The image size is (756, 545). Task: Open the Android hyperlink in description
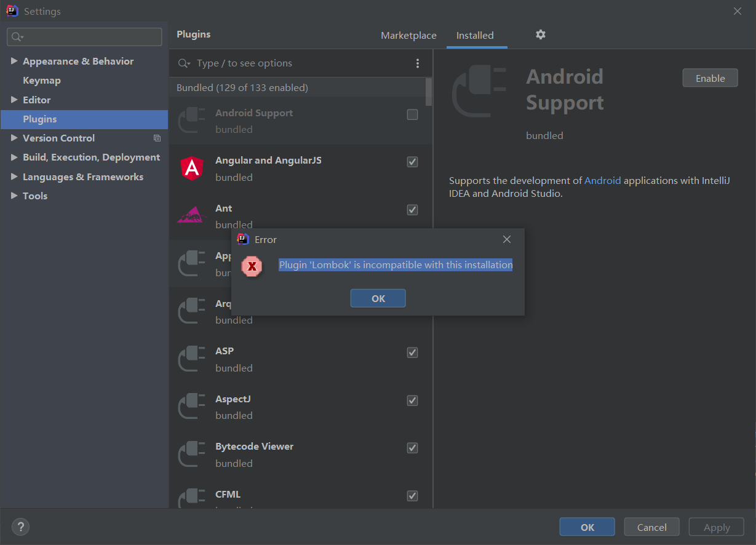pos(602,181)
